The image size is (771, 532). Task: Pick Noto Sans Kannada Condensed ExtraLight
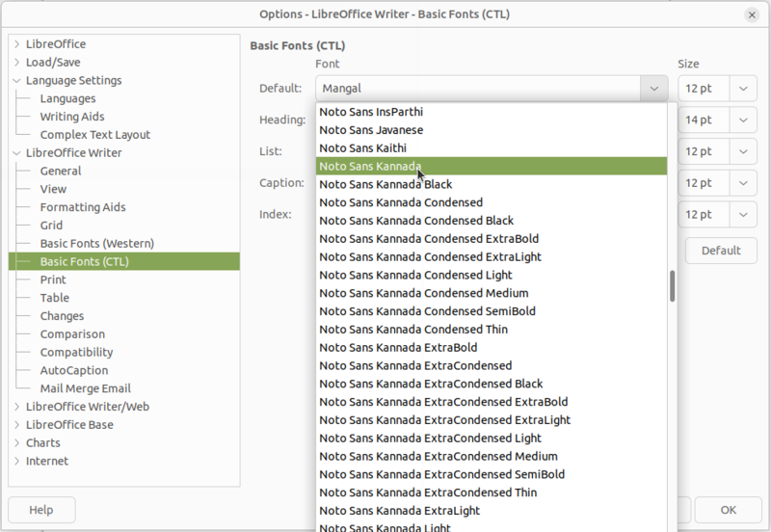pos(492,257)
